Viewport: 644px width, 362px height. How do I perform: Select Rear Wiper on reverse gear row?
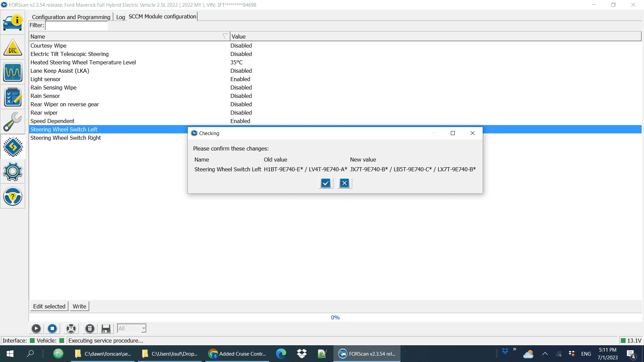(x=335, y=104)
